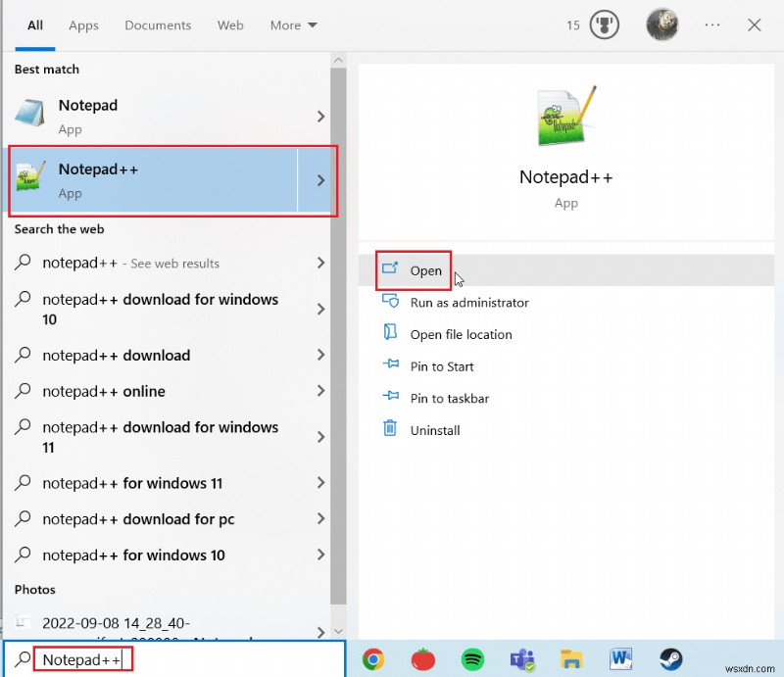This screenshot has height=677, width=784.
Task: Expand the Notepad result chevron
Action: tap(320, 117)
